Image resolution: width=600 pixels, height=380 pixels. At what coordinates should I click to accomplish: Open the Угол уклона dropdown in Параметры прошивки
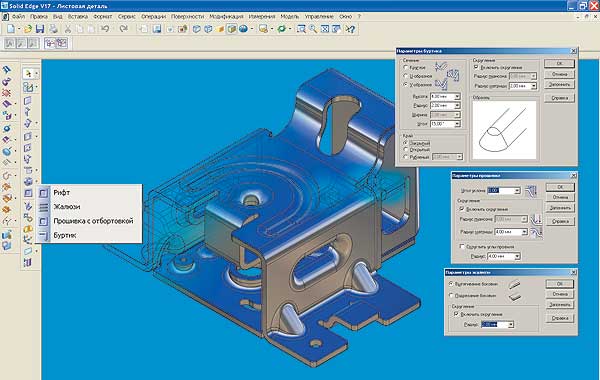coord(517,191)
